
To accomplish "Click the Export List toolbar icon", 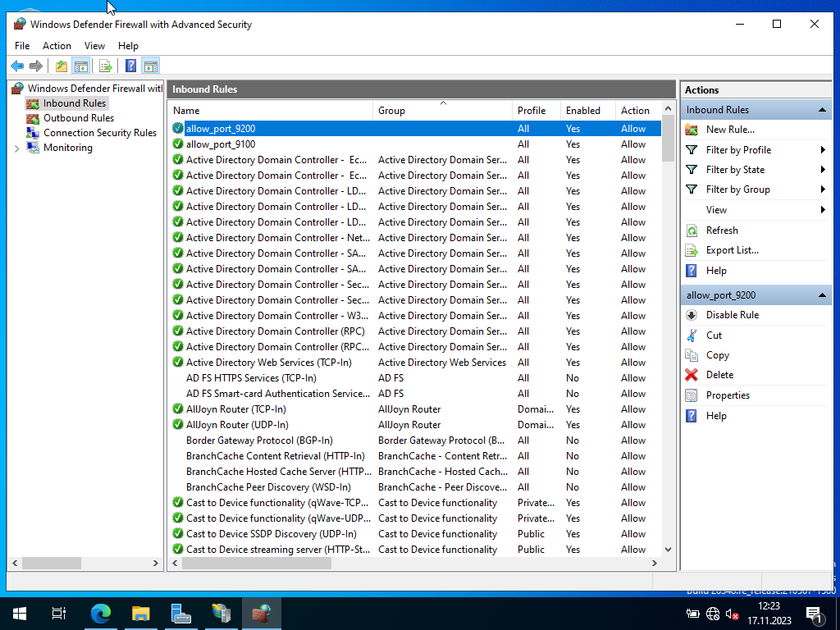I will pos(106,66).
